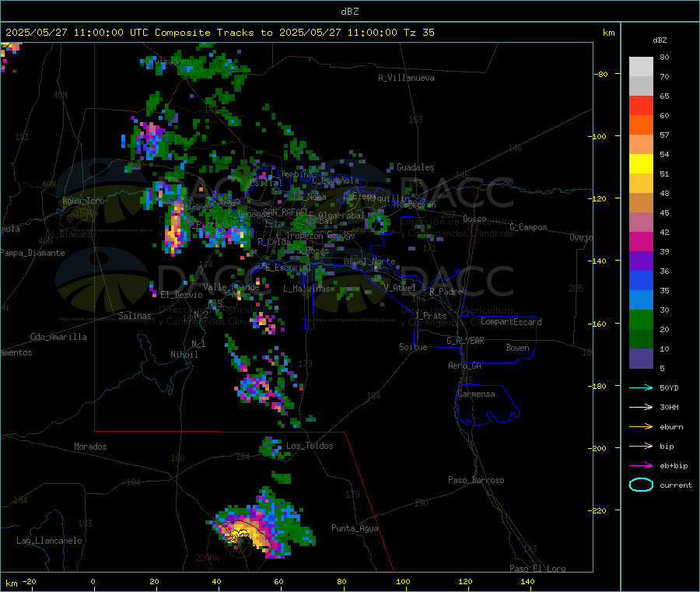Click the 0 km horizontal axis label
700x592 pixels.
pyautogui.click(x=93, y=581)
